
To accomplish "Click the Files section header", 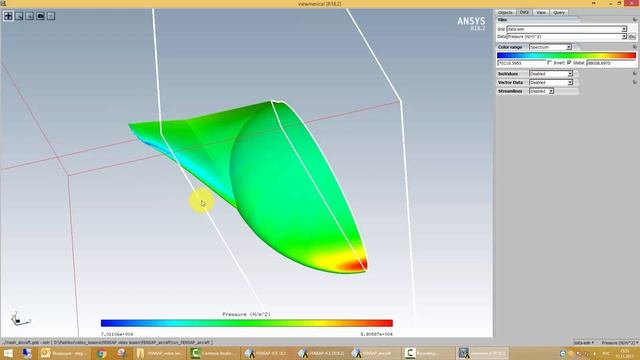I will 538,20.
